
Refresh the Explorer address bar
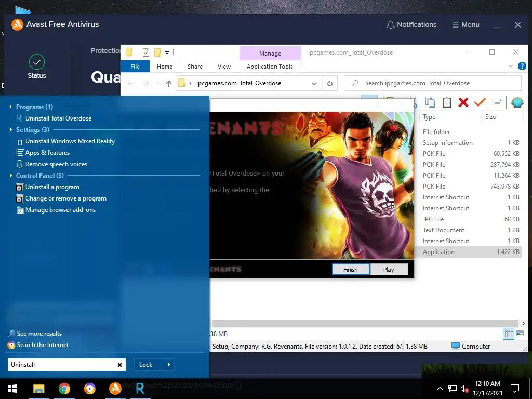329,83
